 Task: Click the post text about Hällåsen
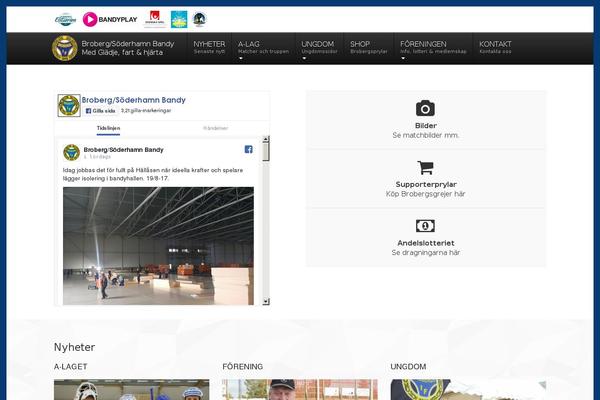click(153, 174)
